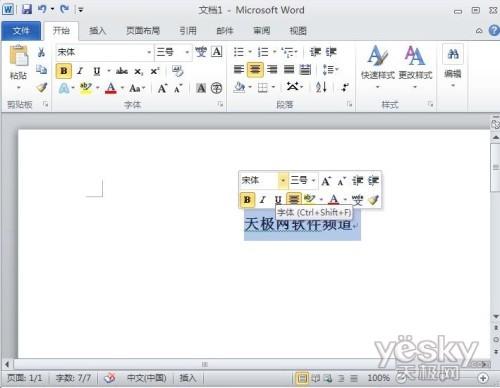Open the line spacing dropdown
This screenshot has width=500, height=388.
[330, 70]
